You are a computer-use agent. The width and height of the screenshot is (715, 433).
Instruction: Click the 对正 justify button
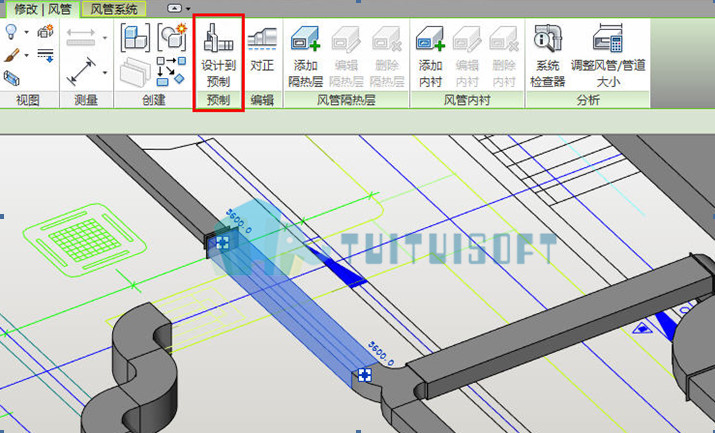(x=262, y=50)
